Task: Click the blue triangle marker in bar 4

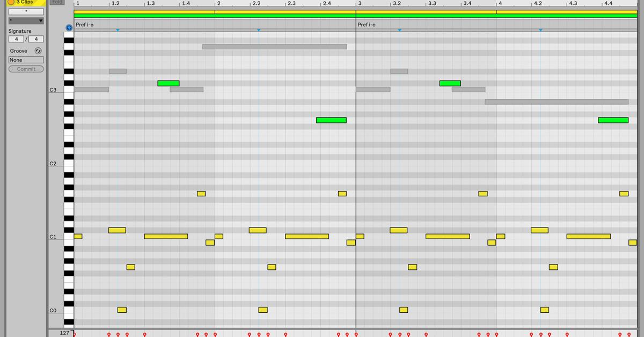Action: 540,30
